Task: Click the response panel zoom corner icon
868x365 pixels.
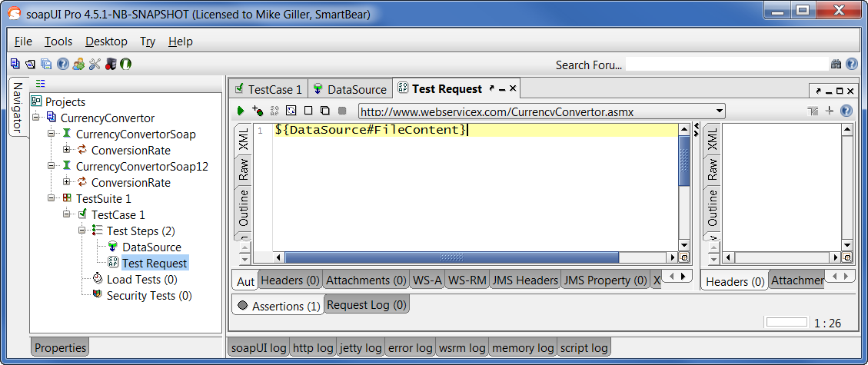Action: point(847,257)
